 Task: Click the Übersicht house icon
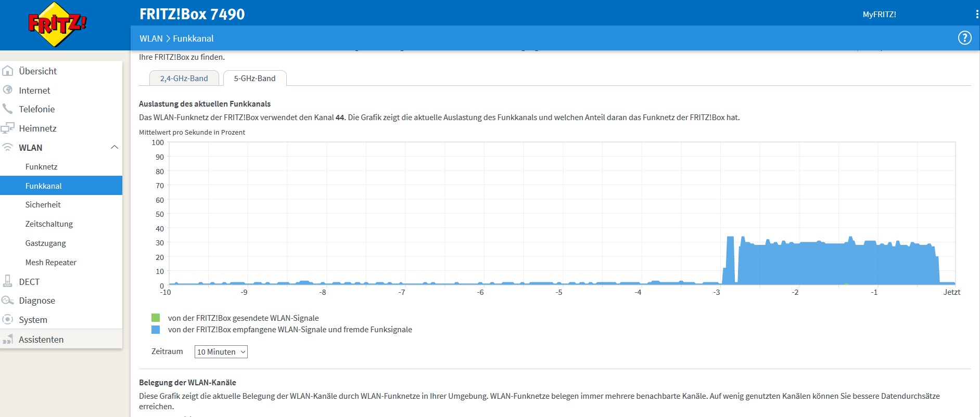click(x=8, y=71)
